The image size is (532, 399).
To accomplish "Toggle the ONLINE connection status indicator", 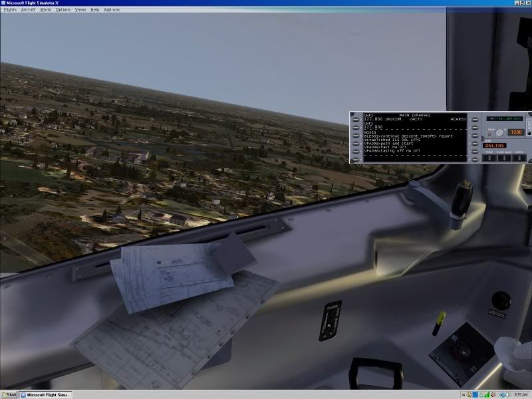I will coord(494,146).
